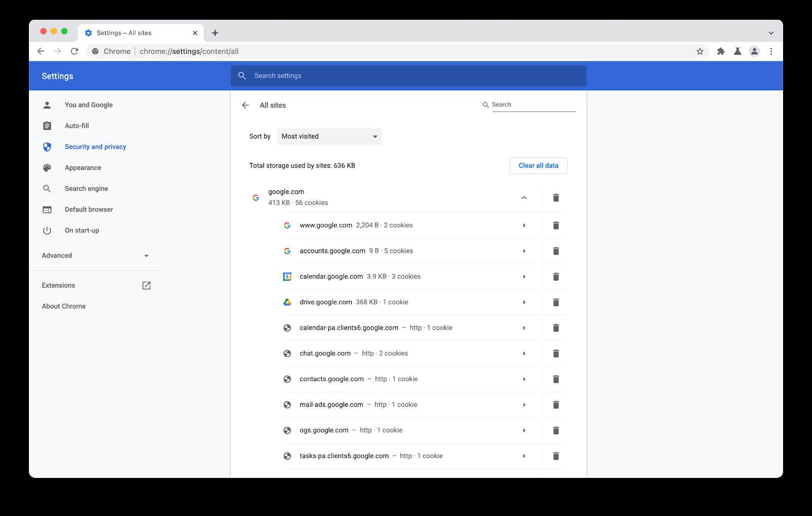The height and width of the screenshot is (516, 812).
Task: Open Chrome extensions puzzle icon
Action: tap(721, 51)
